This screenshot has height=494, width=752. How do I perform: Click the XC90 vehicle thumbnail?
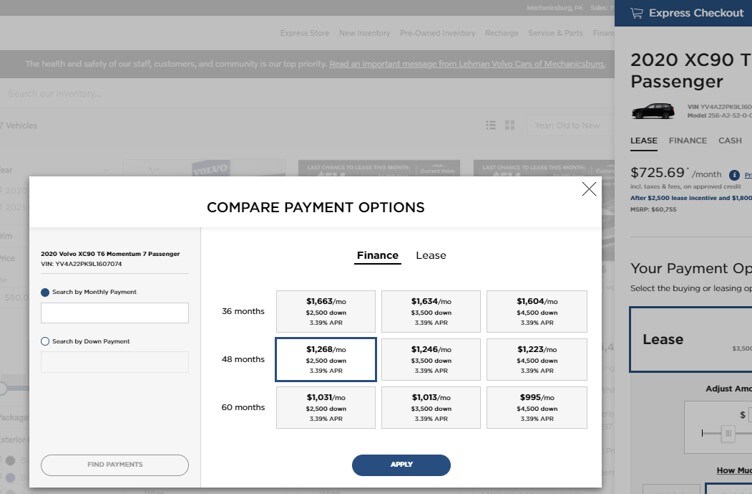tap(653, 111)
